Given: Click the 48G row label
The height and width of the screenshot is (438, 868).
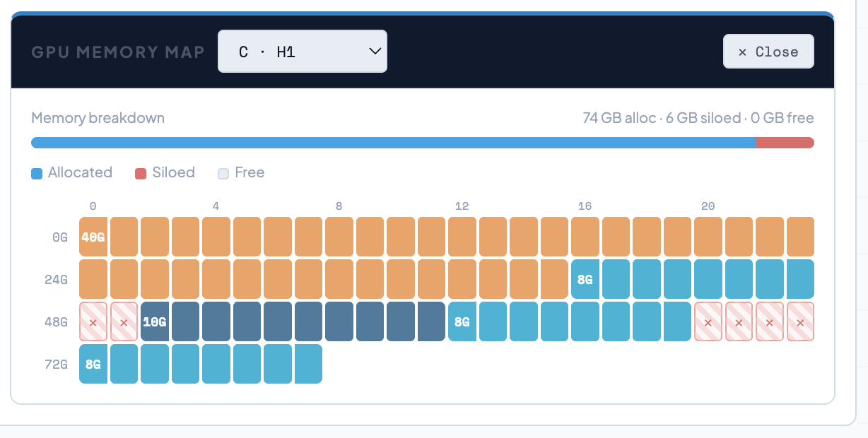Looking at the screenshot, I should click(x=56, y=322).
